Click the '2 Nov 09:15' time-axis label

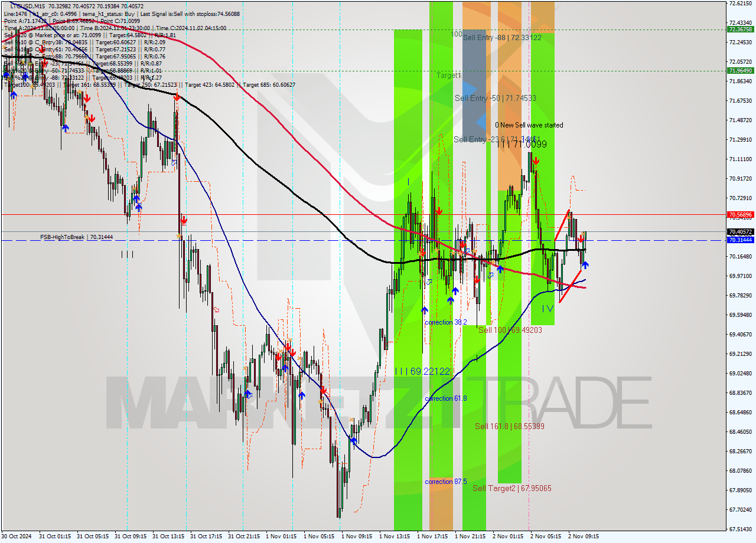[584, 537]
